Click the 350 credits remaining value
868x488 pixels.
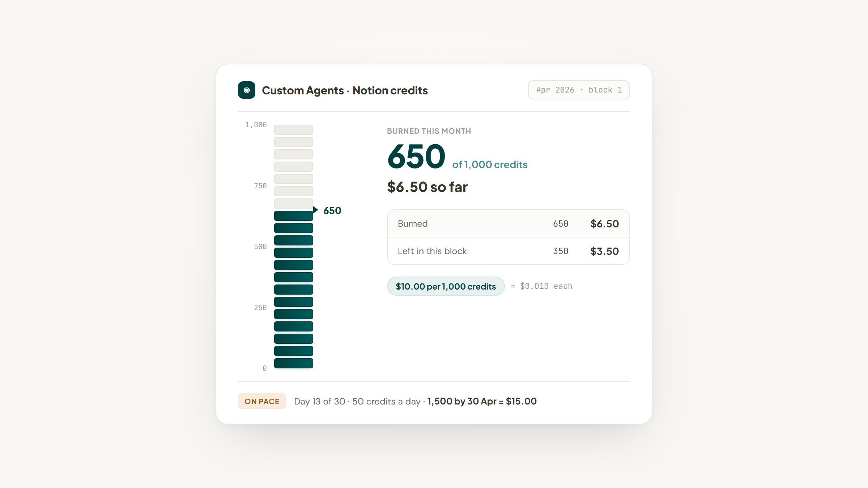[x=561, y=251]
